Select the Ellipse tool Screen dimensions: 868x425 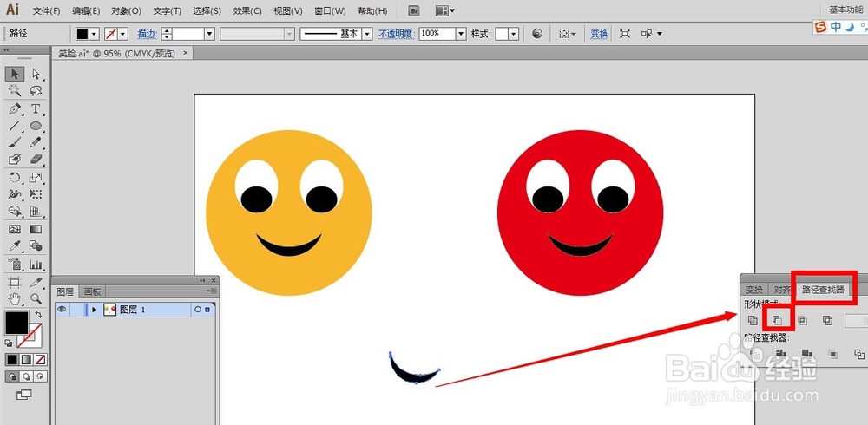tap(36, 126)
